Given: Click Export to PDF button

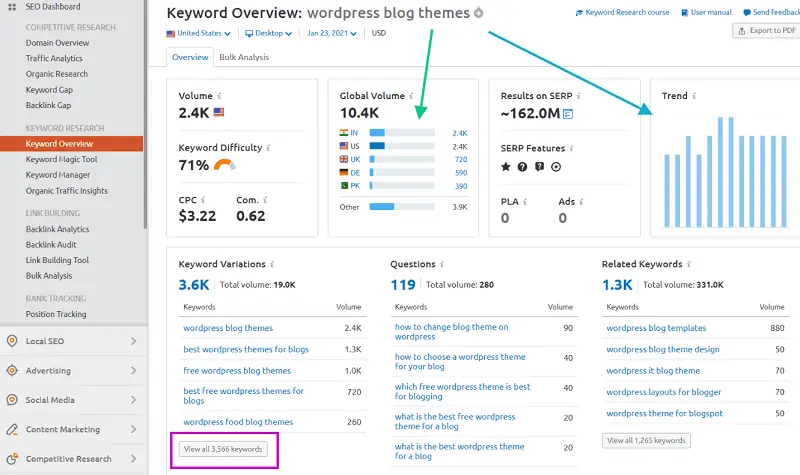Looking at the screenshot, I should click(x=767, y=31).
